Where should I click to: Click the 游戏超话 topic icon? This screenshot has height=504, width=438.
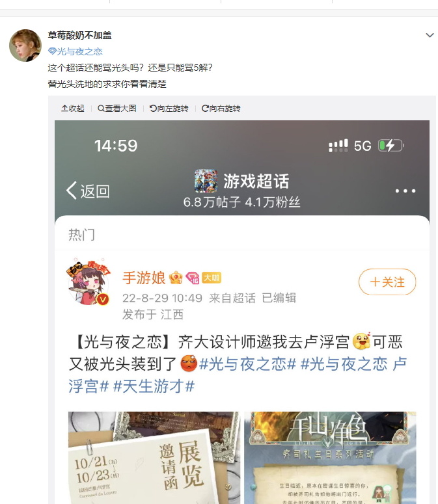coord(206,181)
